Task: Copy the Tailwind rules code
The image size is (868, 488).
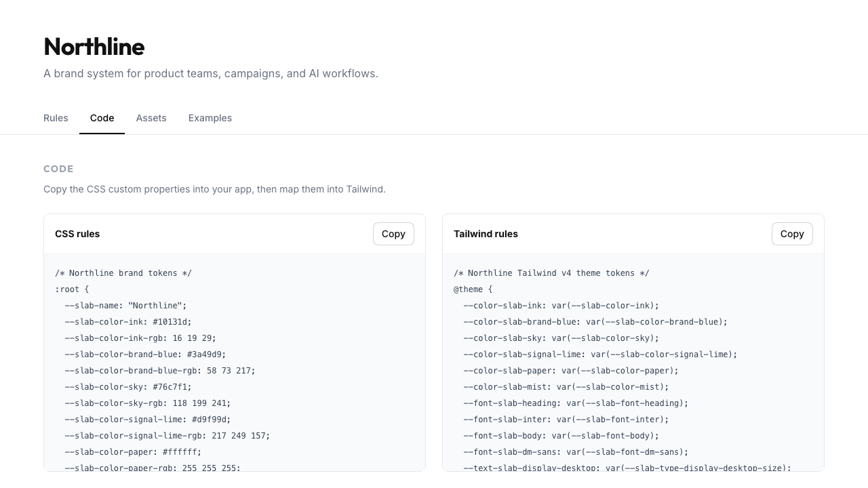Action: (x=792, y=234)
